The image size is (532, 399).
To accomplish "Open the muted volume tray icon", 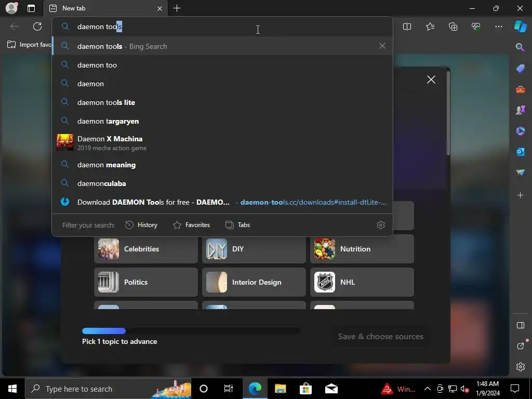I will (465, 389).
